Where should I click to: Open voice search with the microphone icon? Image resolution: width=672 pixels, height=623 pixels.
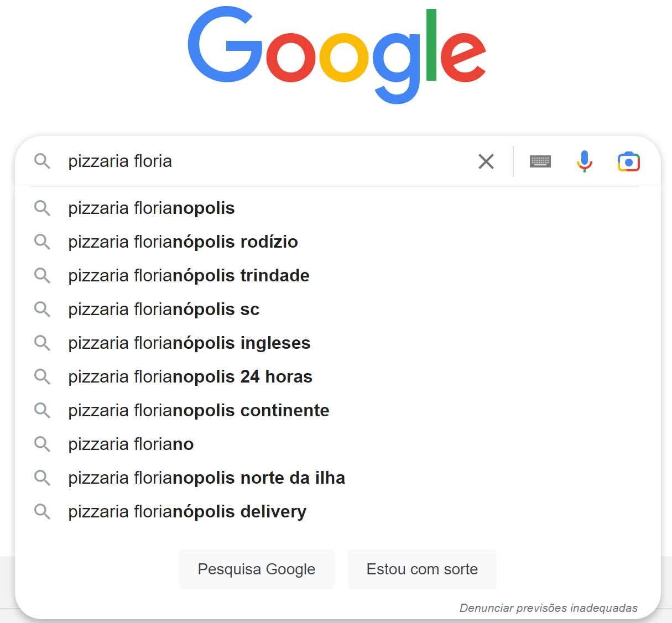[x=584, y=161]
